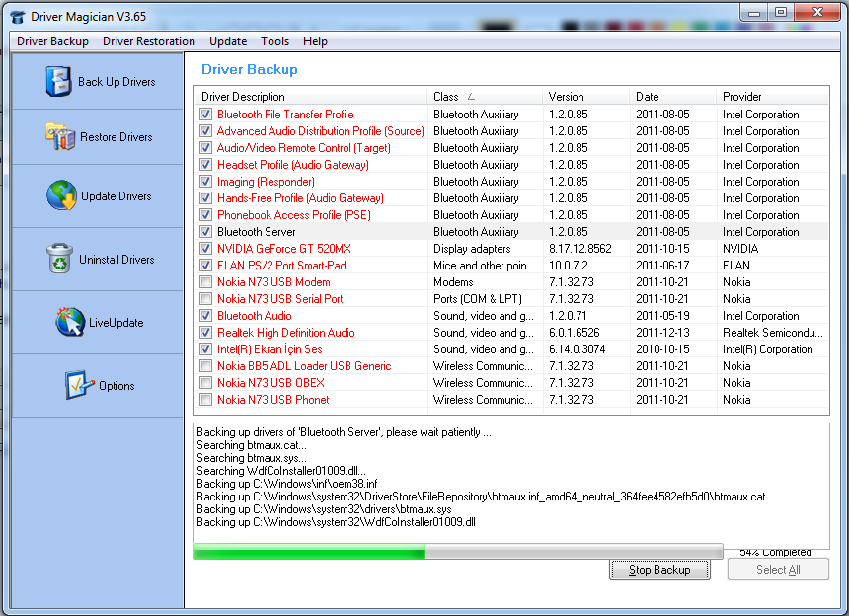
Task: Open the Help menu
Action: [x=315, y=41]
